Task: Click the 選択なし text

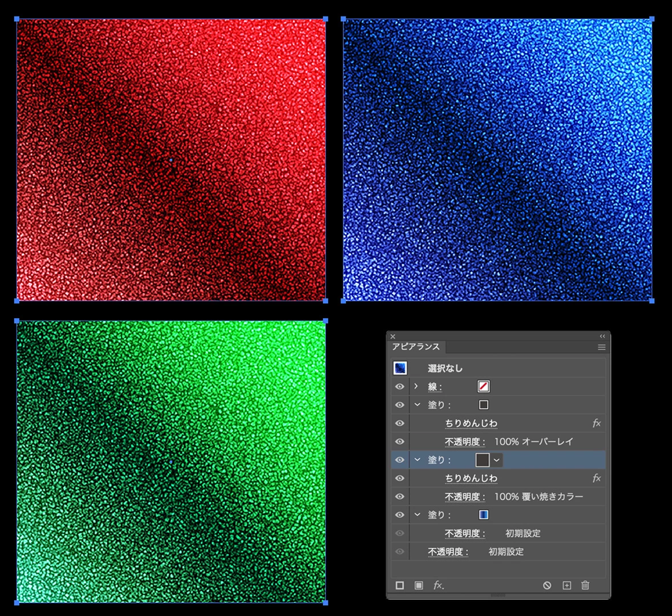Action: pos(445,368)
